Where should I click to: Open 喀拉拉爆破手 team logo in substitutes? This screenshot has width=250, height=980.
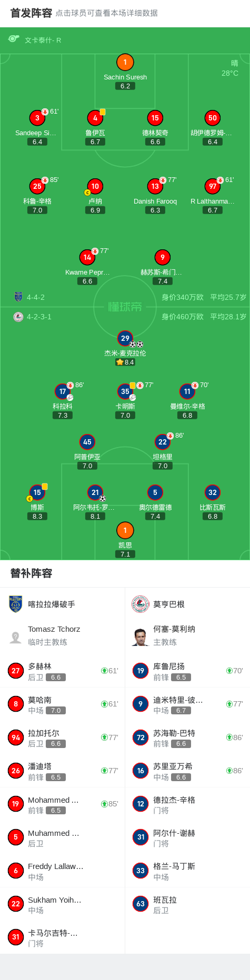16,604
